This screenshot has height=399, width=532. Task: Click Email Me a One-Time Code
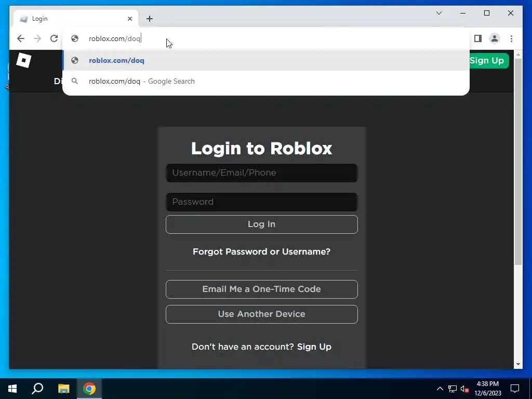click(262, 289)
